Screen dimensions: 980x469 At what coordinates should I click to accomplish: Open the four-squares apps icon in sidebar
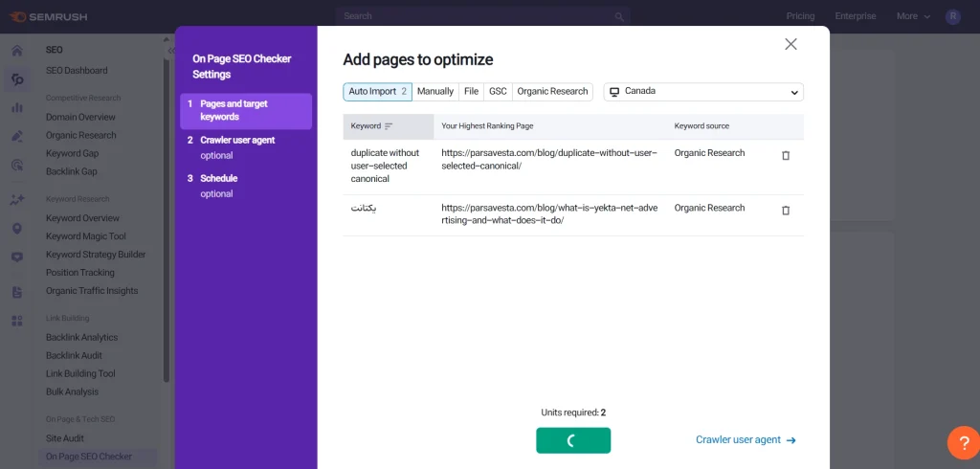point(16,321)
